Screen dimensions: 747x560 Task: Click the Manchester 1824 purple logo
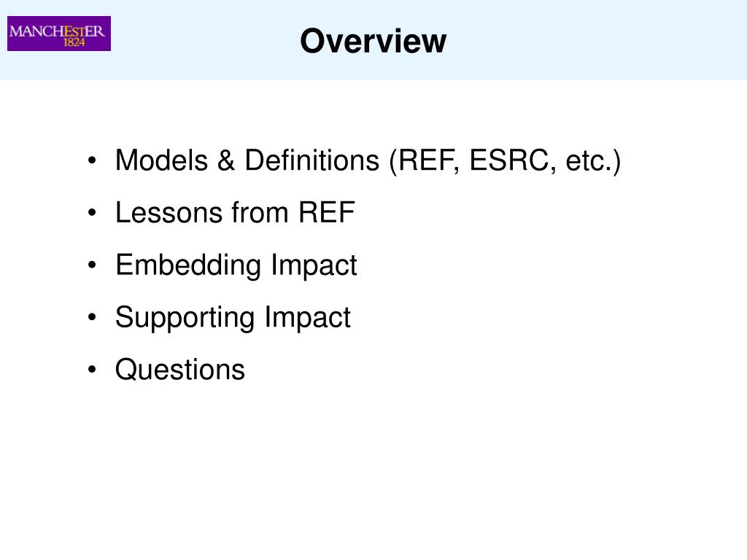[59, 34]
